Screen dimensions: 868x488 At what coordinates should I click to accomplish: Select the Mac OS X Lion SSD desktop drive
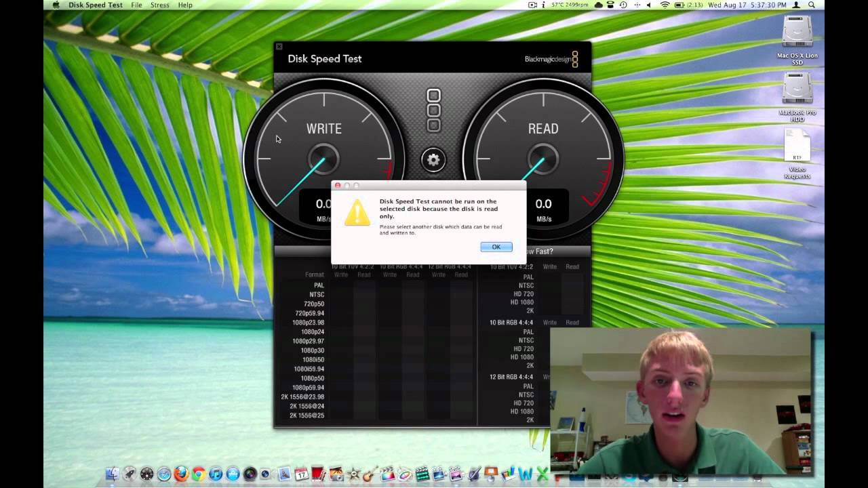[797, 41]
